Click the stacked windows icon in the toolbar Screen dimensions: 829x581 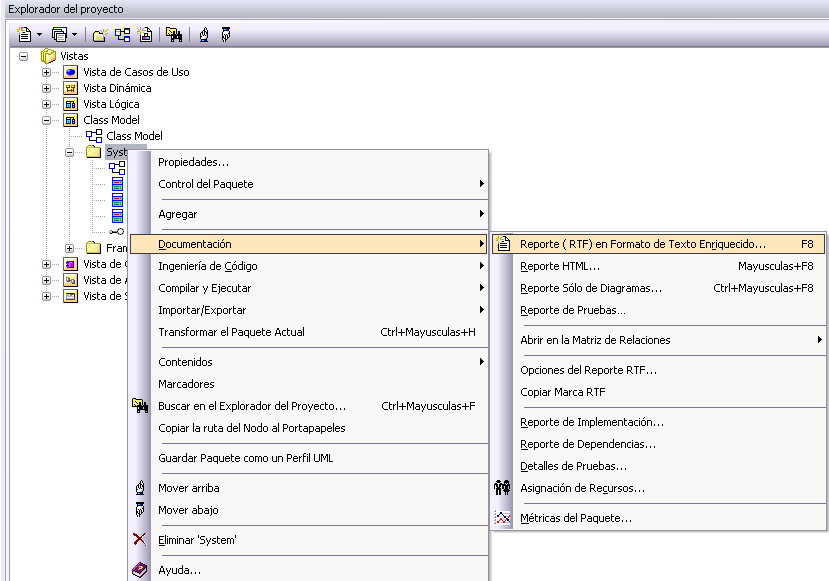point(59,34)
